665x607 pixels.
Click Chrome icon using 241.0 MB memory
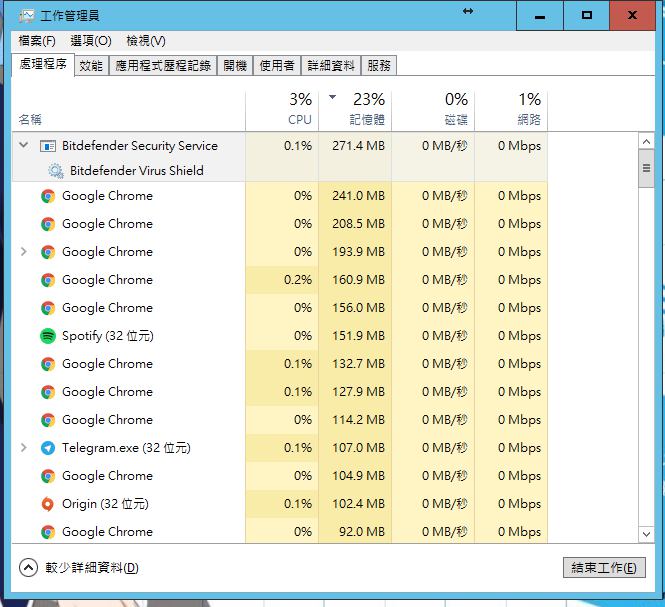[47, 196]
